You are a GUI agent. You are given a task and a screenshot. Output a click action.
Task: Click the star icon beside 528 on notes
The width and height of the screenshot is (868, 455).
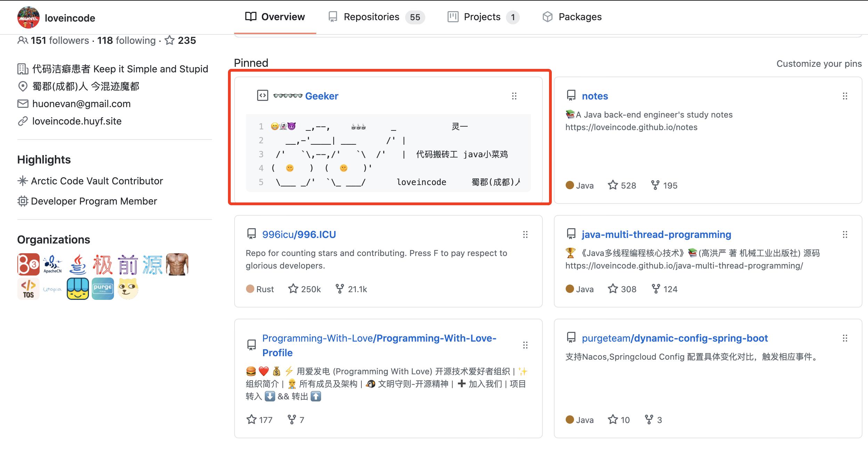point(613,185)
